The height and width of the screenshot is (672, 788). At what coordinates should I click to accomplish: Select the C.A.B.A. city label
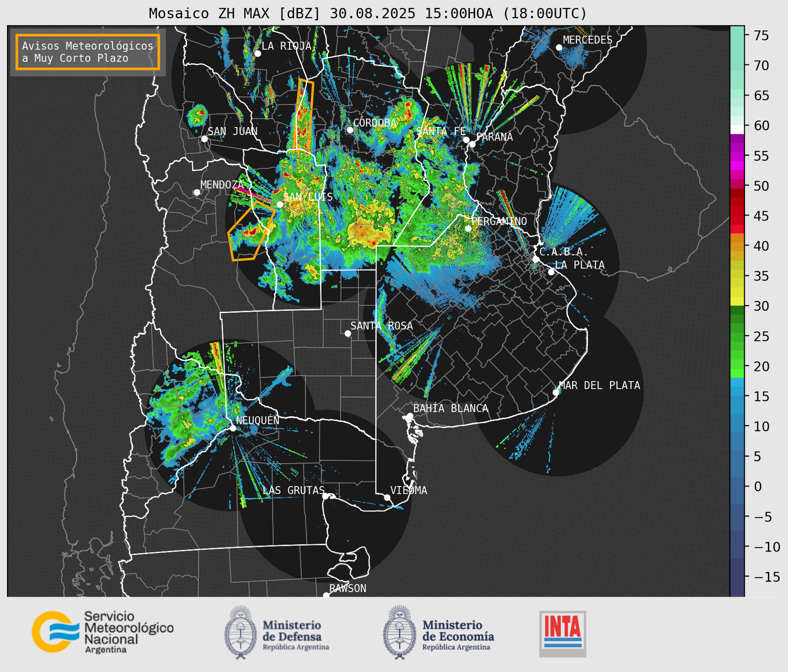(564, 252)
